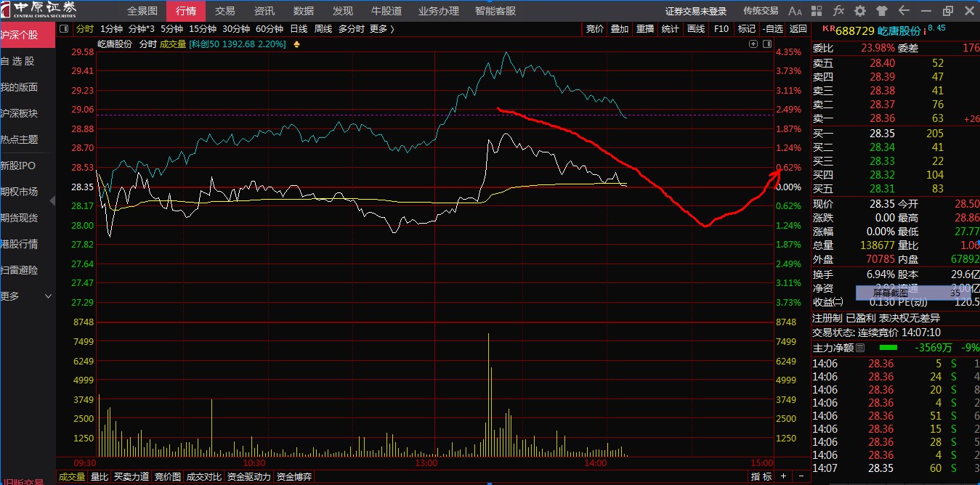Click the -自选 remove watchlist button

click(772, 29)
